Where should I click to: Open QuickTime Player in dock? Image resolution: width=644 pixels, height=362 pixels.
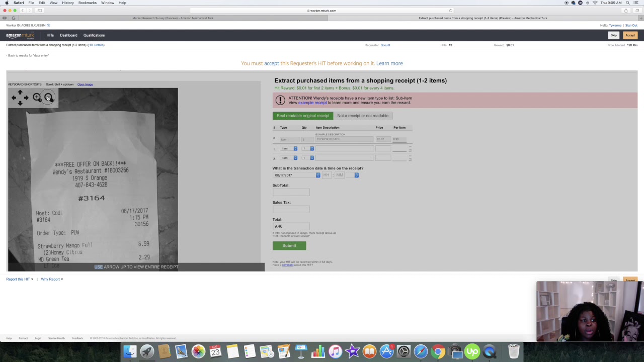tap(489, 351)
